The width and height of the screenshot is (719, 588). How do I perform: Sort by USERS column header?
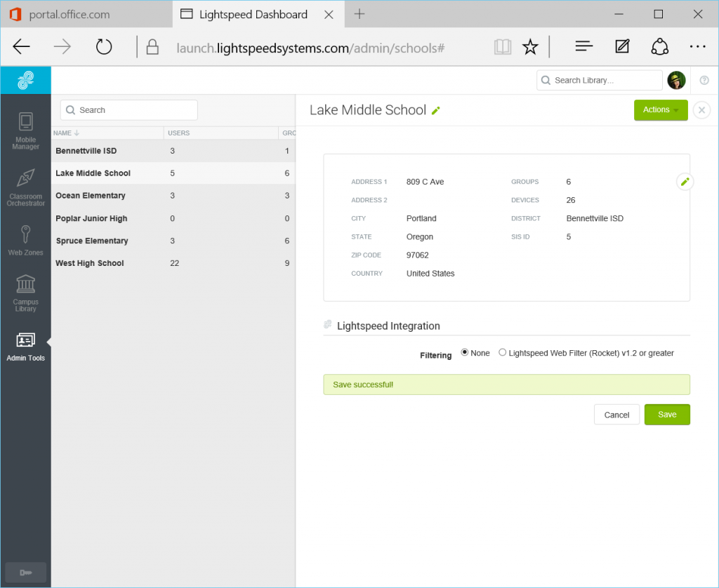click(178, 133)
